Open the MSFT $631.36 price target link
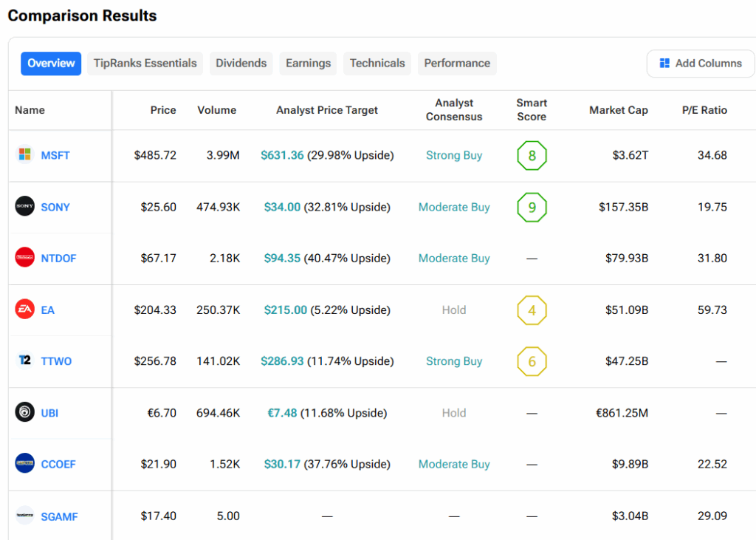The height and width of the screenshot is (540, 756). 282,155
